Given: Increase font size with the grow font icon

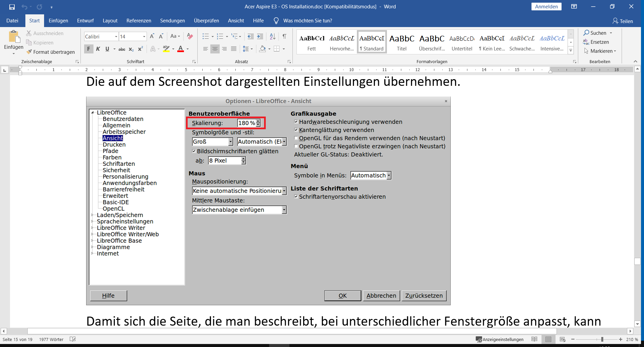Looking at the screenshot, I should (152, 36).
